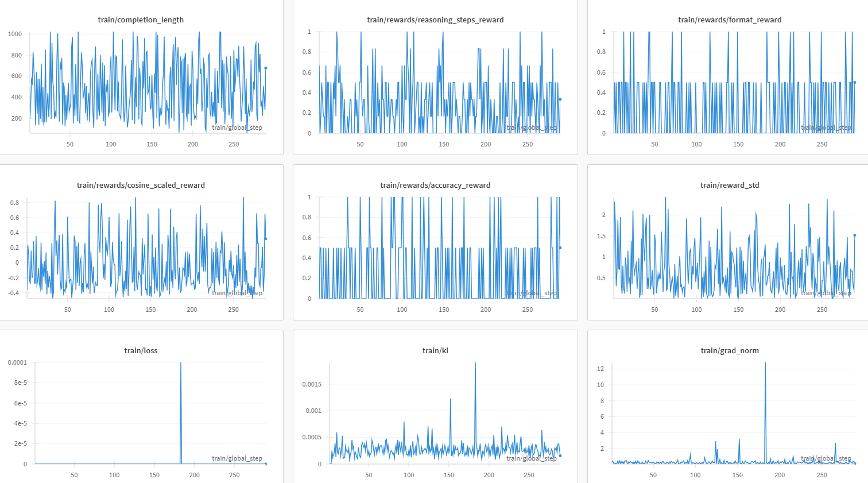Click the train/loss chart title
868x483 pixels.
click(x=141, y=350)
